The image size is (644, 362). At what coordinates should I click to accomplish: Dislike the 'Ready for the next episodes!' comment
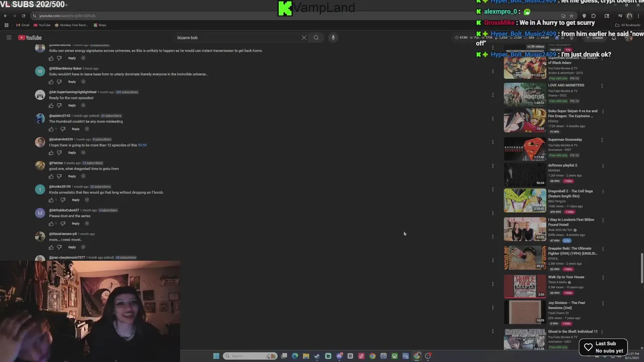[59, 106]
